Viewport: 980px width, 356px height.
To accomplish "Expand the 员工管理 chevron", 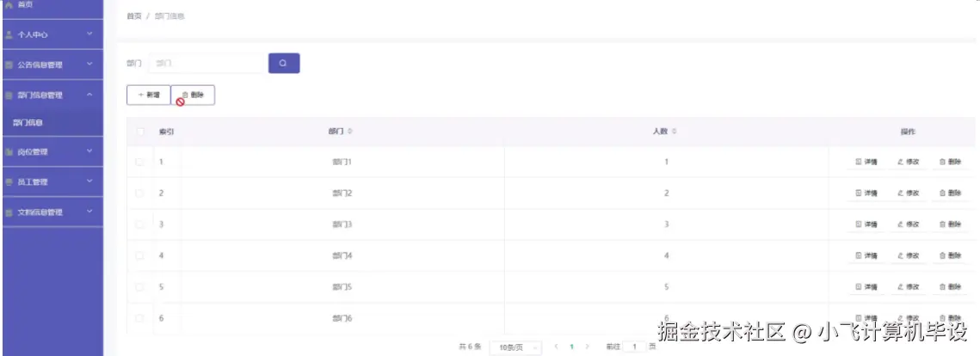I will click(89, 181).
